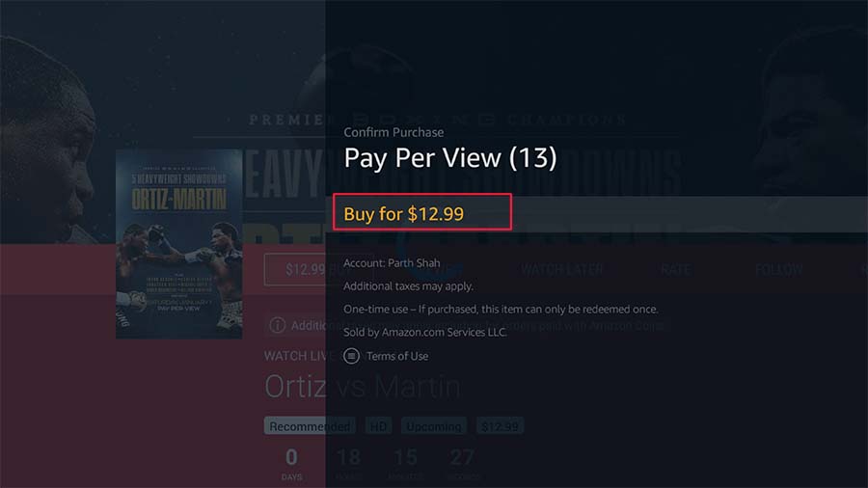Click the WATCH LIVE label
This screenshot has height=488, width=868.
point(299,356)
